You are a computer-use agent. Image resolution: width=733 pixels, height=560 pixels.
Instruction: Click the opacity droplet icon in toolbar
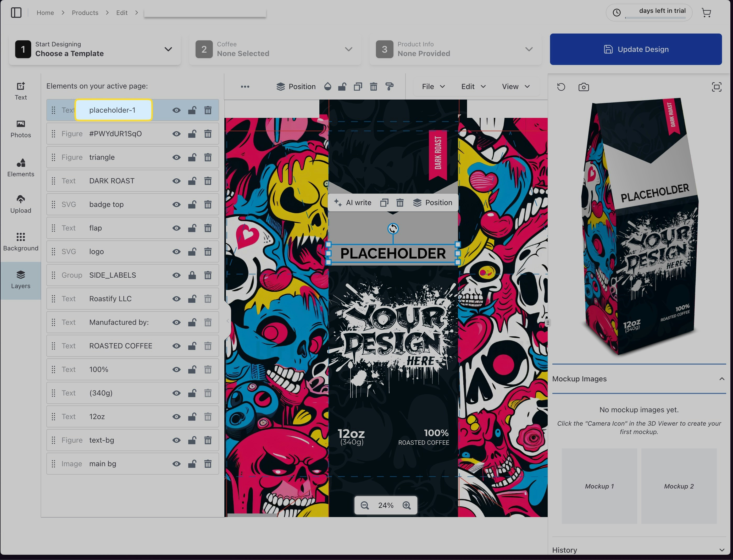tap(327, 87)
